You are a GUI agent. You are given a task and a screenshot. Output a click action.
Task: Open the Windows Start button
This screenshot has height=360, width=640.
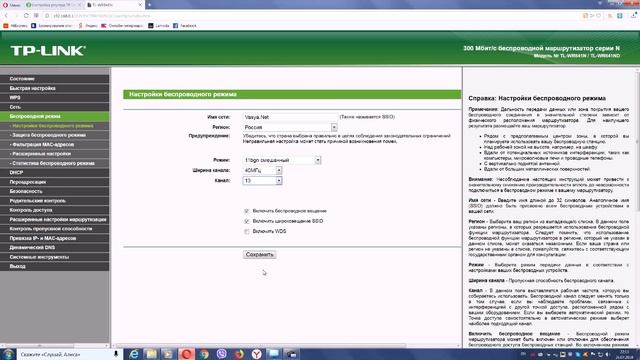coord(8,354)
